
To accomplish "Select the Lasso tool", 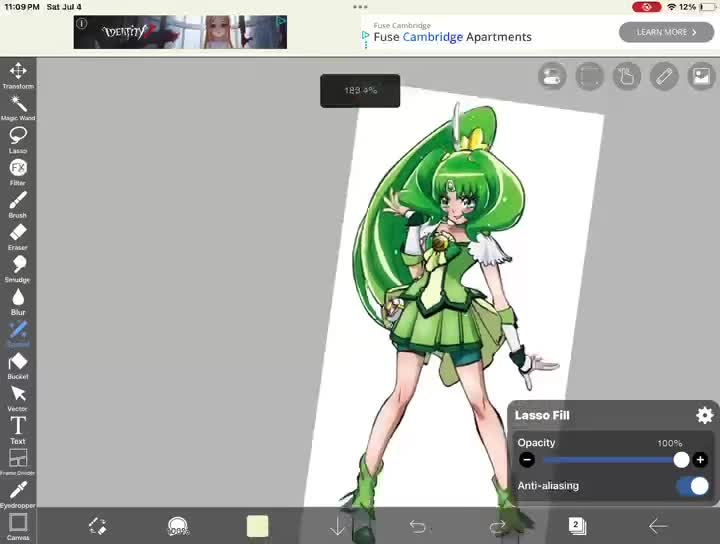I will [x=18, y=140].
